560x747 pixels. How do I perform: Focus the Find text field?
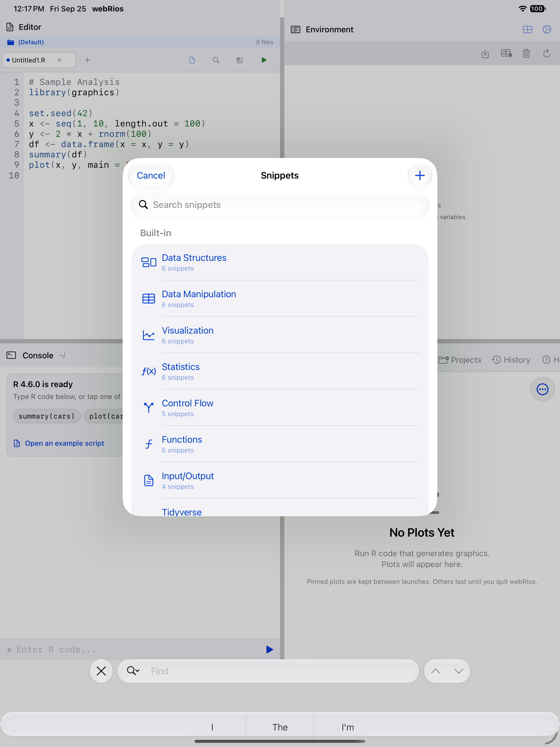coord(268,671)
